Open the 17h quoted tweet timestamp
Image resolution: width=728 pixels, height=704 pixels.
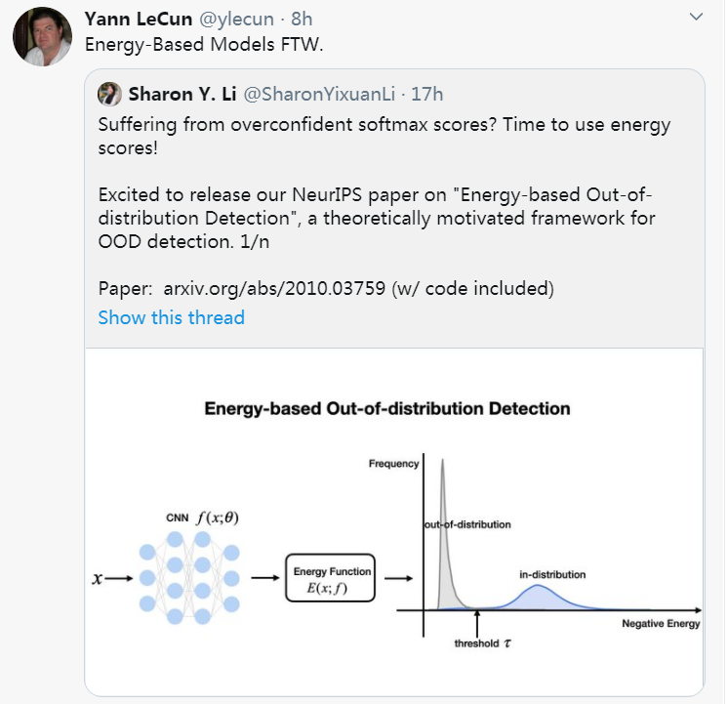[425, 95]
